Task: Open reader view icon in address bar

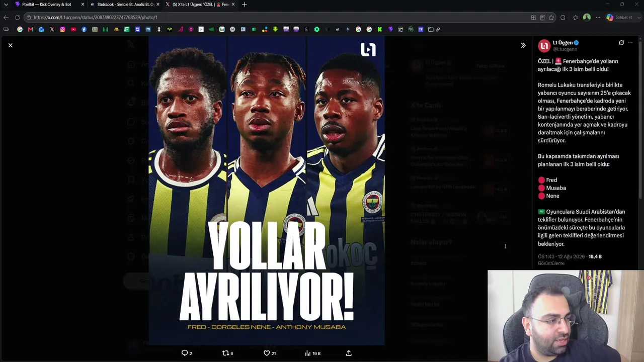Action: click(542, 18)
